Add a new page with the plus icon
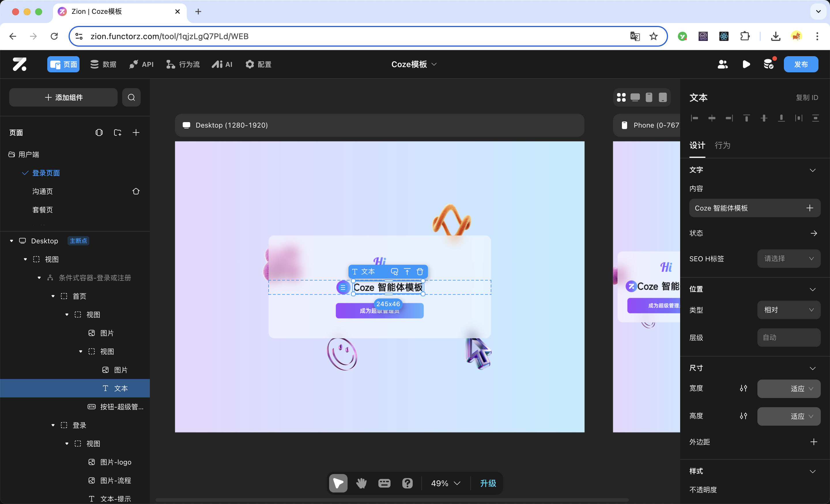Viewport: 830px width, 504px height. (136, 133)
